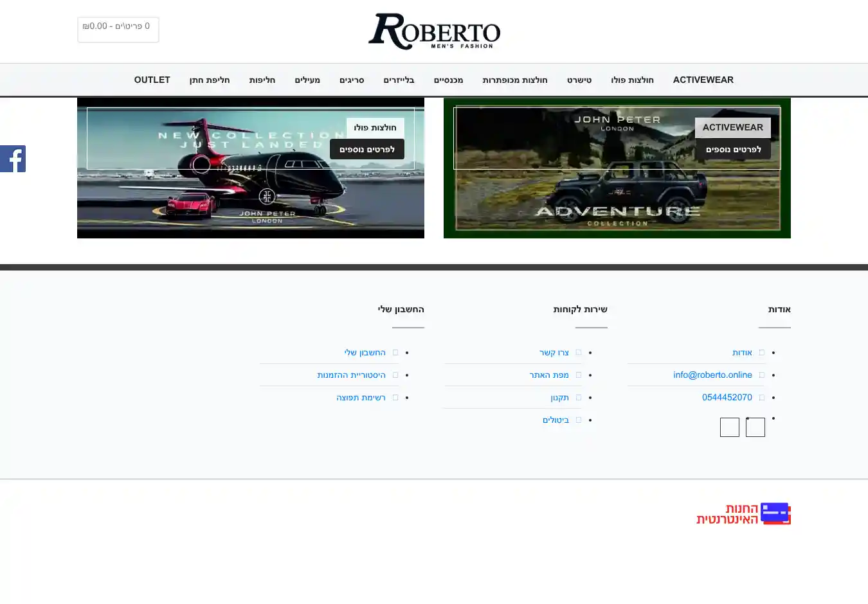
Task: Click the ביטולים cancellations link
Action: [556, 420]
